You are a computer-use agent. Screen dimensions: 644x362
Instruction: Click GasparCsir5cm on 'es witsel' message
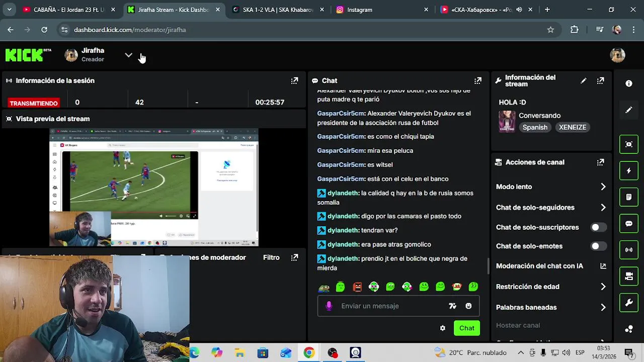point(341,164)
